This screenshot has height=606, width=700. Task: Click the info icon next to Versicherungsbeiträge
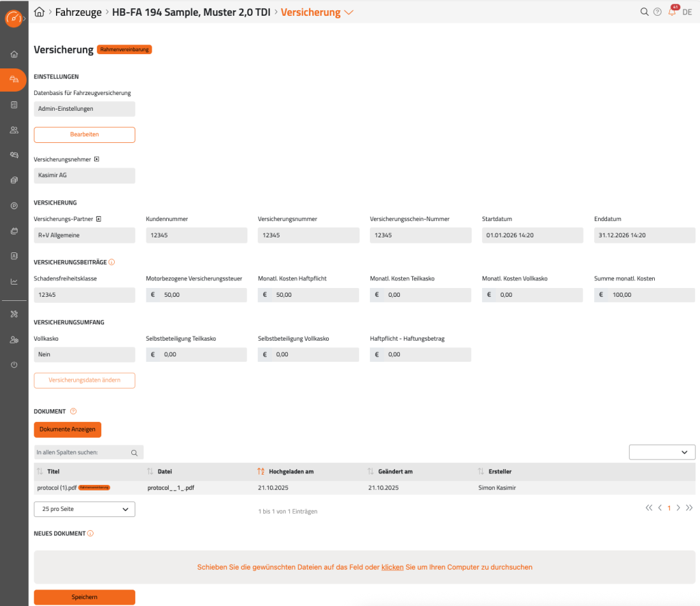(x=111, y=262)
